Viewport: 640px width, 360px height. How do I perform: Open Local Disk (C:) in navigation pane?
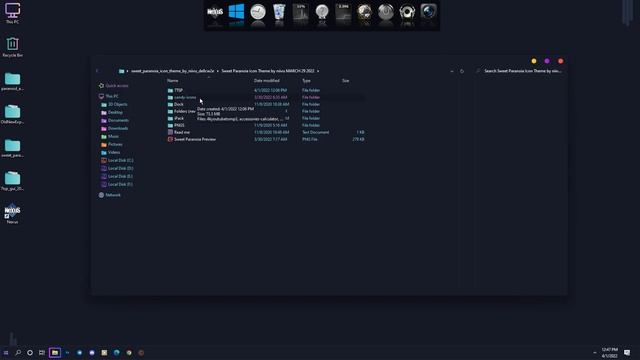tap(117, 160)
